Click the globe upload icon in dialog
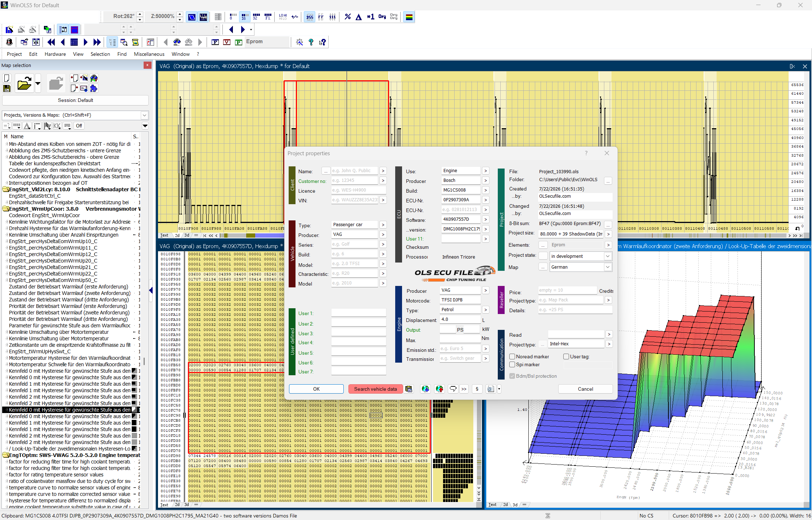This screenshot has height=520, width=812. (439, 389)
